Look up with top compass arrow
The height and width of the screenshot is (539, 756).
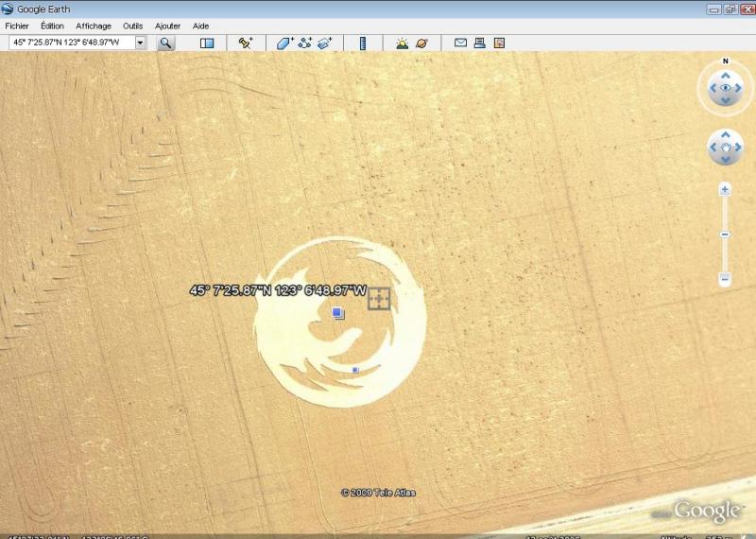(725, 76)
